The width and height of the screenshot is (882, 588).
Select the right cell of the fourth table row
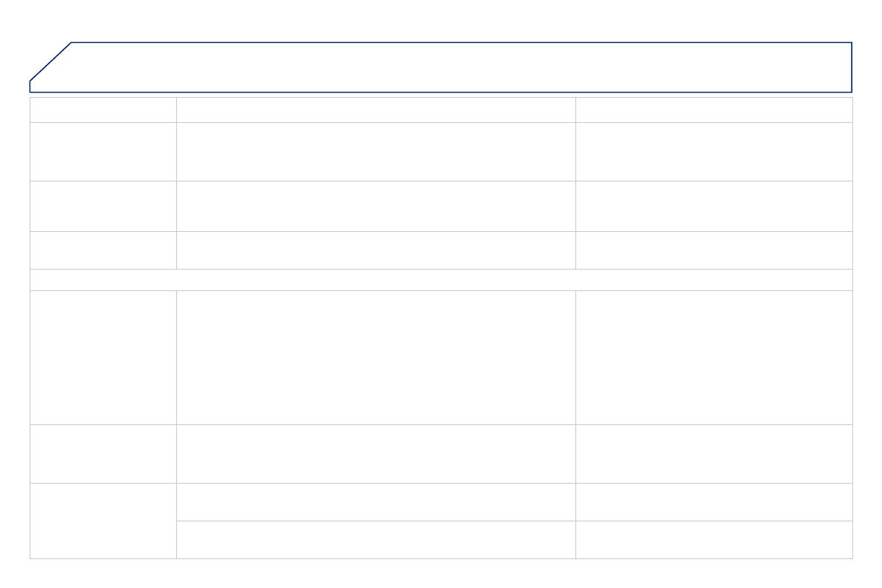(714, 250)
